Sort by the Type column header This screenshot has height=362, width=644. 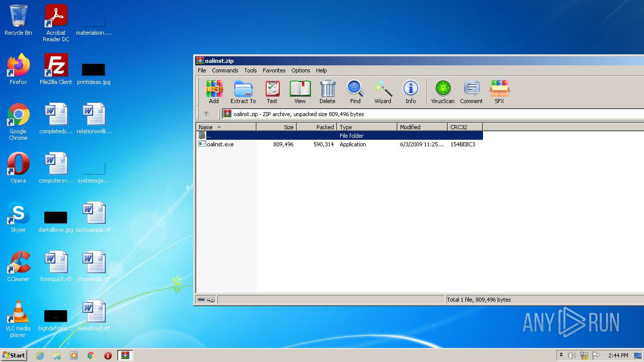(x=367, y=127)
